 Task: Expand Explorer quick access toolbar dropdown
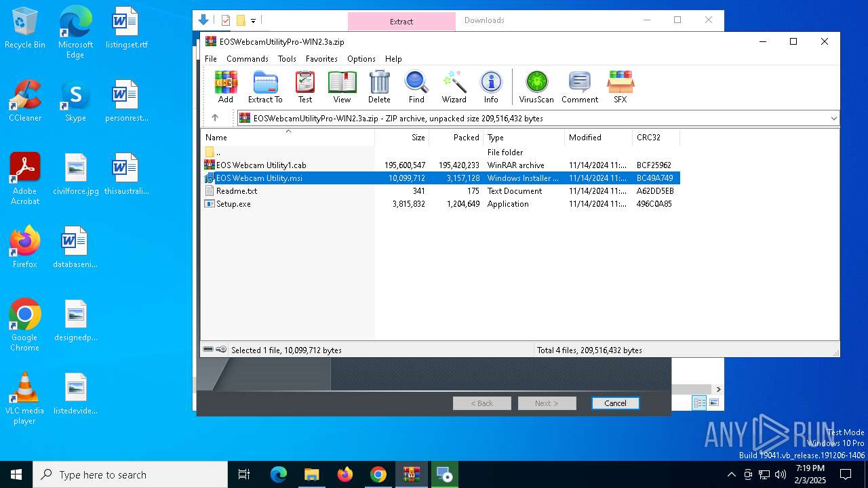[x=253, y=21]
